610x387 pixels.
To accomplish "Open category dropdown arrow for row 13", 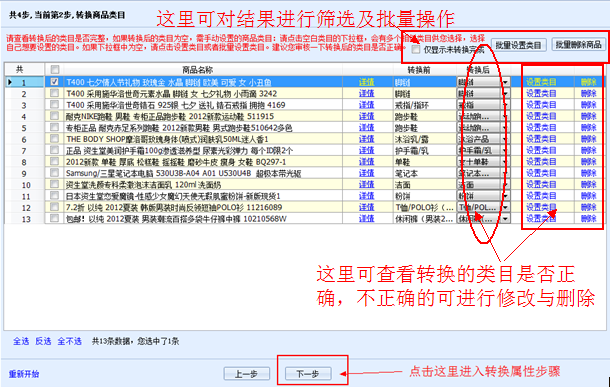I will [x=505, y=219].
